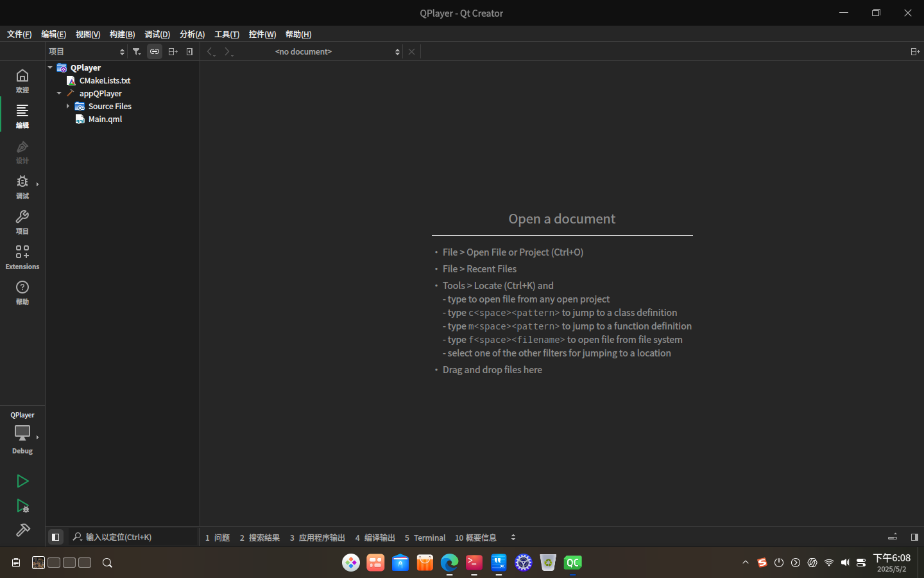Select CMakeLists.txt in project tree
This screenshot has width=924, height=578.
pos(105,80)
